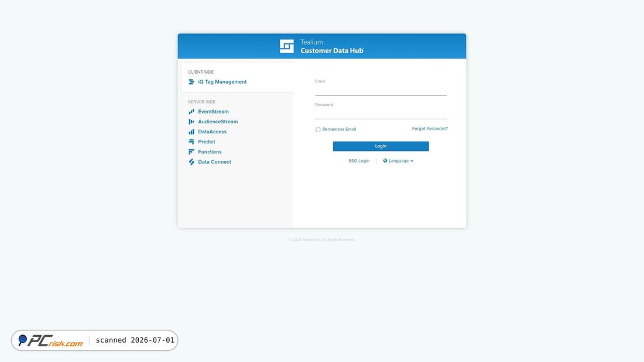Click the Tealium Inc. copyright footer
Image resolution: width=644 pixels, height=362 pixels.
pos(322,240)
